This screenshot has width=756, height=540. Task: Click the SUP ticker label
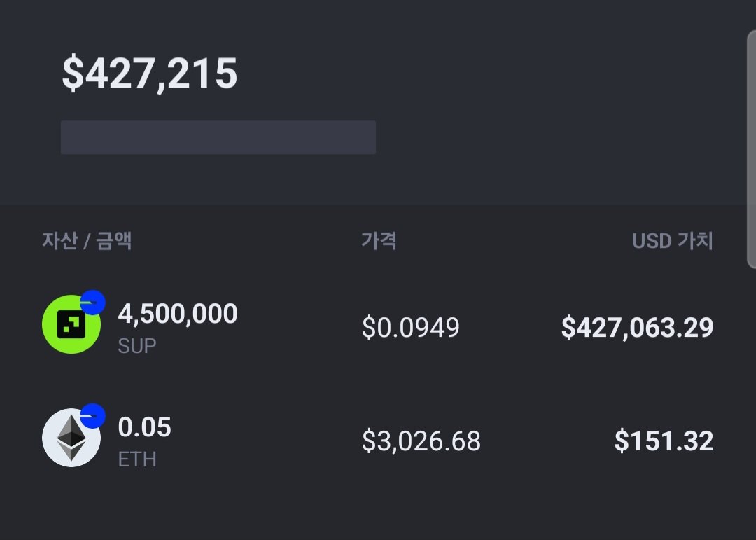(137, 346)
